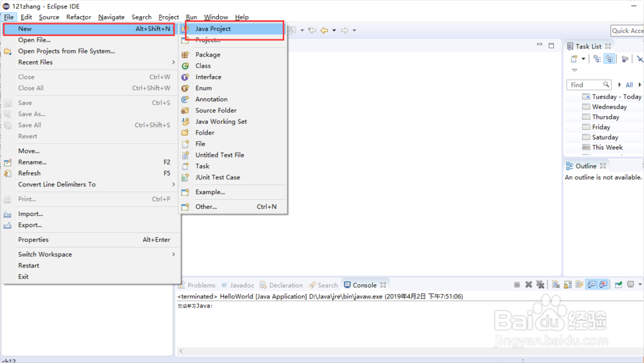Select the This Week row in Task List
Image resolution: width=644 pixels, height=363 pixels.
click(x=604, y=147)
